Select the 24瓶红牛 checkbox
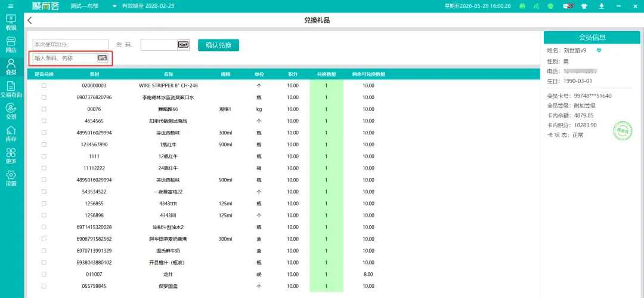Image resolution: width=644 pixels, height=298 pixels. pos(44,168)
